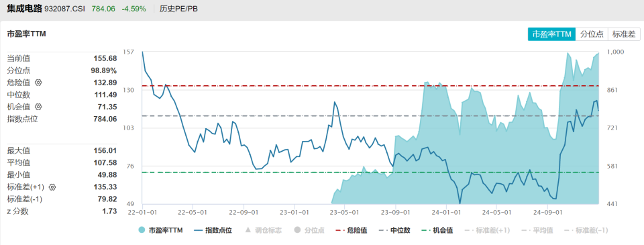Show the 标准差(-1) line in legend
The width and height of the screenshot is (644, 245).
(x=584, y=230)
